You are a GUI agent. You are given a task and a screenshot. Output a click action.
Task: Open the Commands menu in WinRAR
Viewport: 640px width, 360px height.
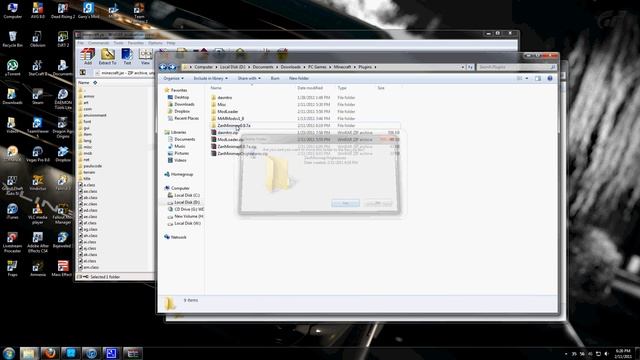(98, 43)
